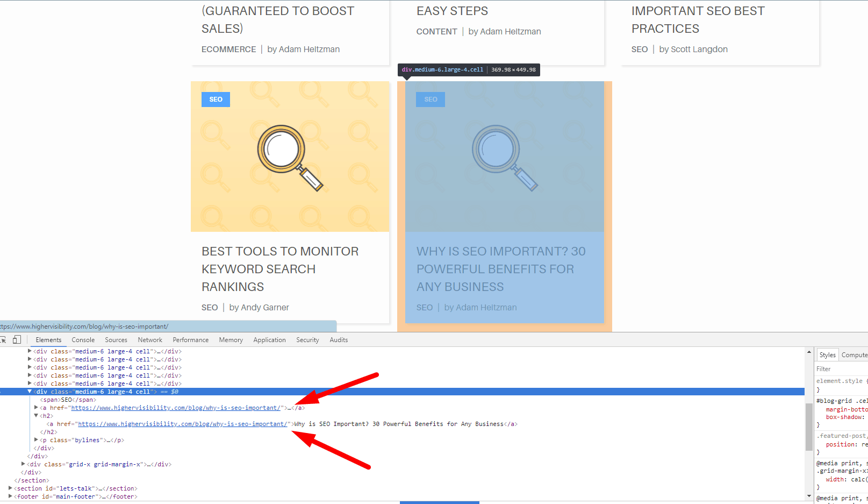Click the SEO badge on yellow article card

[x=216, y=99]
